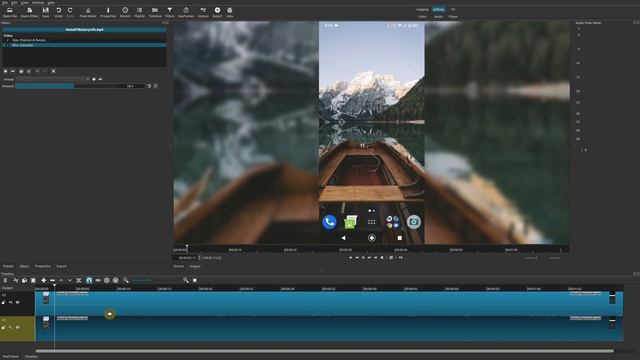
Task: Switch to the Logging layout
Action: 422,9
